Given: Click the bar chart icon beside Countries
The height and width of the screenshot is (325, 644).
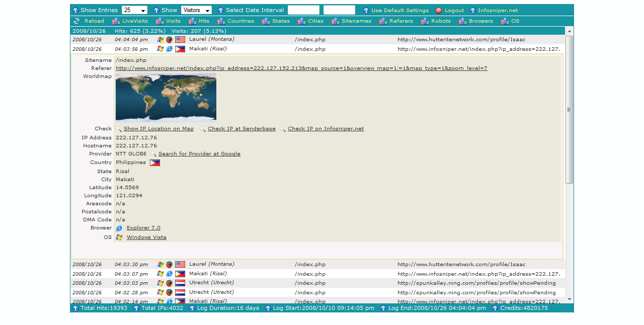Looking at the screenshot, I should 221,21.
